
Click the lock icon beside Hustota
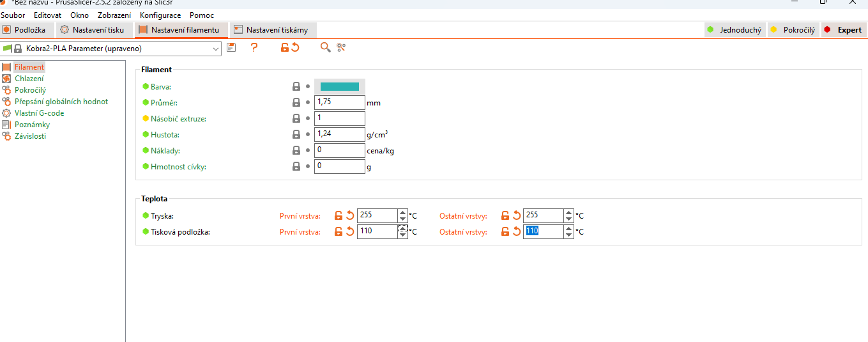coord(296,135)
